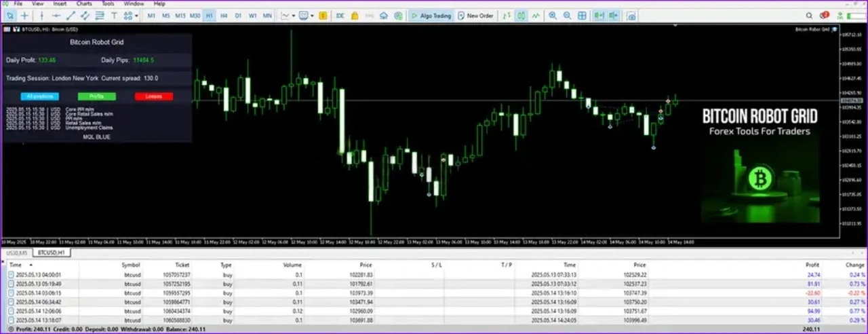Click the tile windows grid icon

coord(582,16)
